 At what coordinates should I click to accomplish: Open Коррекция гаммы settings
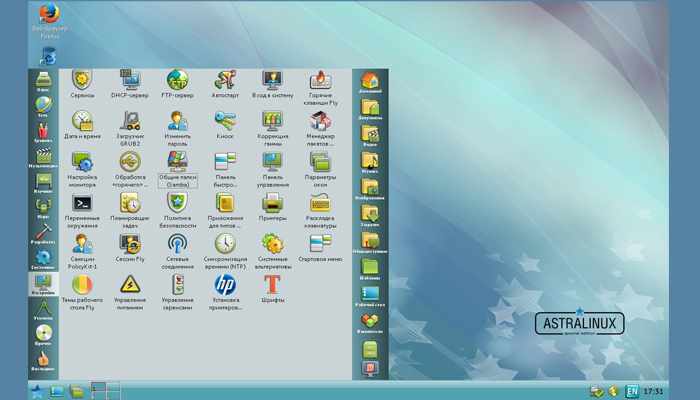pos(272,129)
